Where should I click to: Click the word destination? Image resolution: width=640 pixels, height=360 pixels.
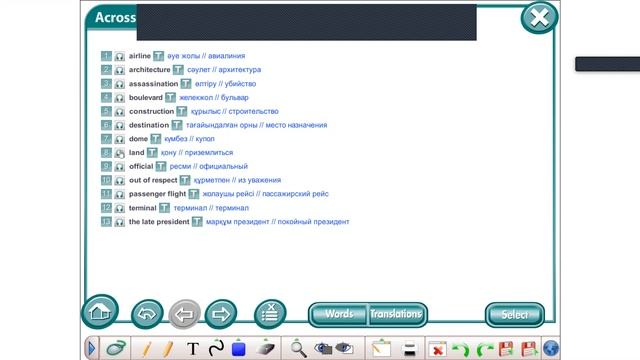(x=149, y=125)
